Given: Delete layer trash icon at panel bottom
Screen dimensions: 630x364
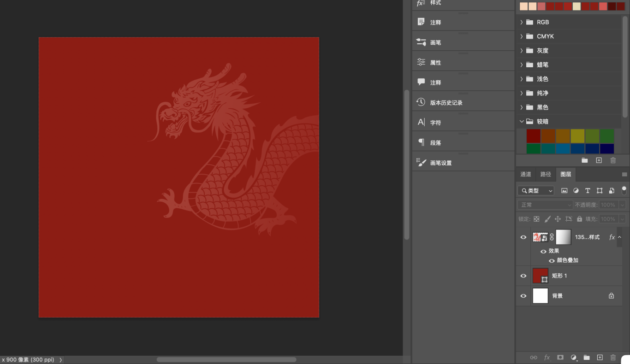Looking at the screenshot, I should [613, 358].
